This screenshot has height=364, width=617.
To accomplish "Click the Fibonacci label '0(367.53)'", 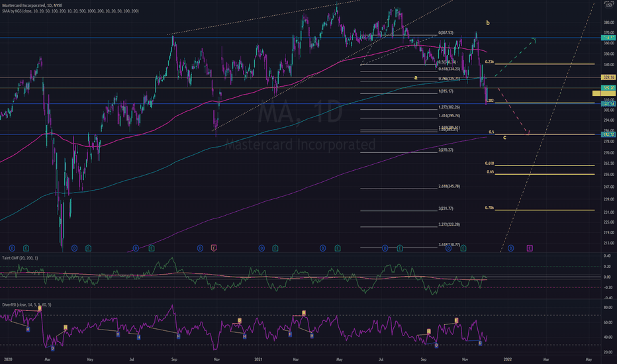I will tap(446, 33).
